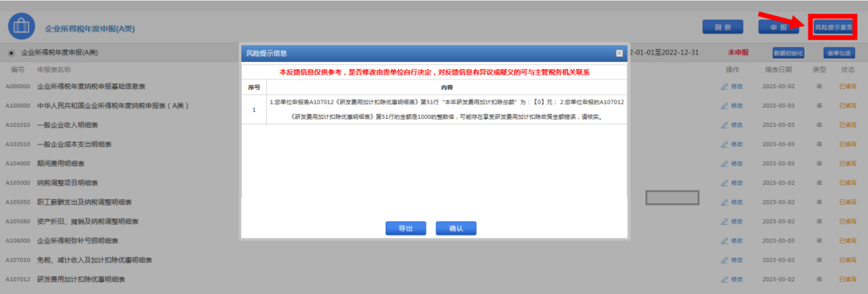
Task: Click 导出 export button in dialog
Action: click(406, 228)
